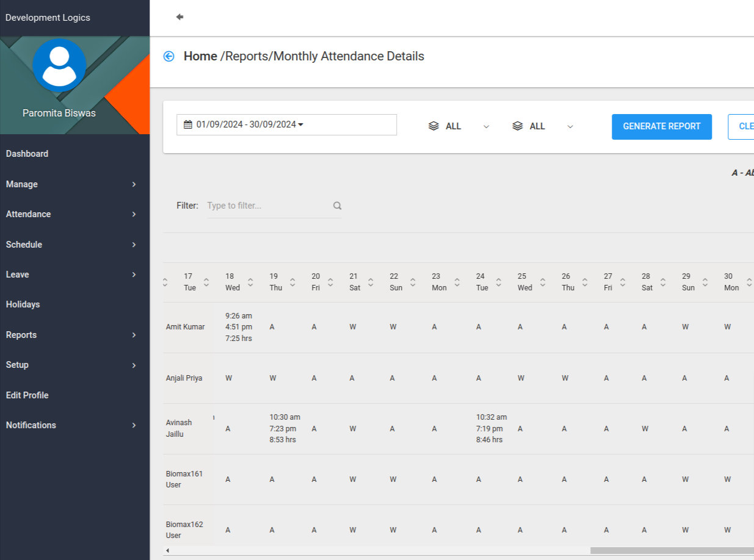The width and height of the screenshot is (754, 560).
Task: Click the back arrow in the top bar
Action: (x=179, y=17)
